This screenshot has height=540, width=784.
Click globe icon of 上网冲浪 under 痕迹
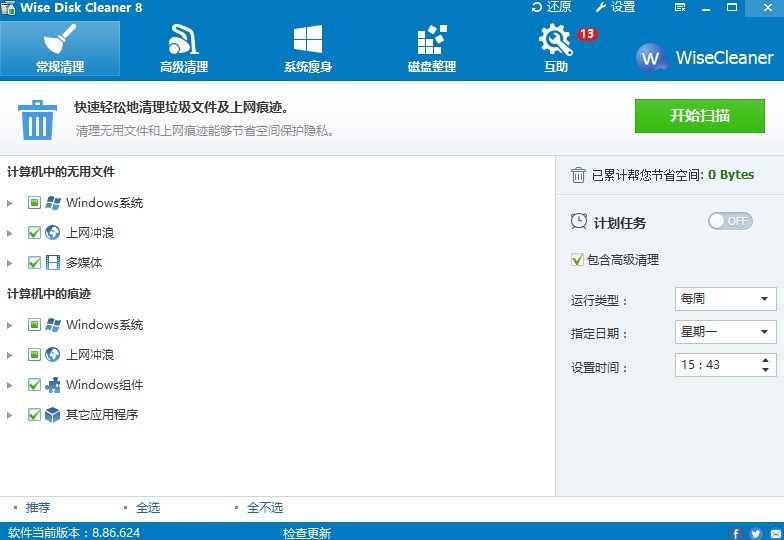tap(52, 354)
